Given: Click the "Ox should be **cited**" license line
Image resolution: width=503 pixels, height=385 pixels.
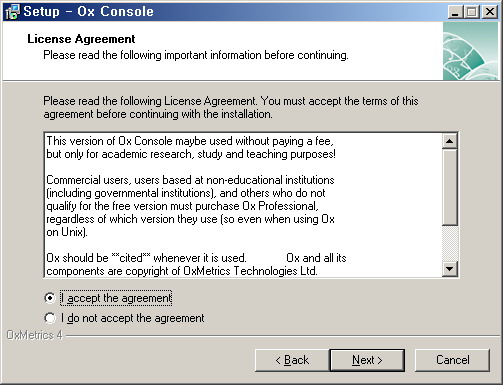Looking at the screenshot, I should pyautogui.click(x=146, y=258).
